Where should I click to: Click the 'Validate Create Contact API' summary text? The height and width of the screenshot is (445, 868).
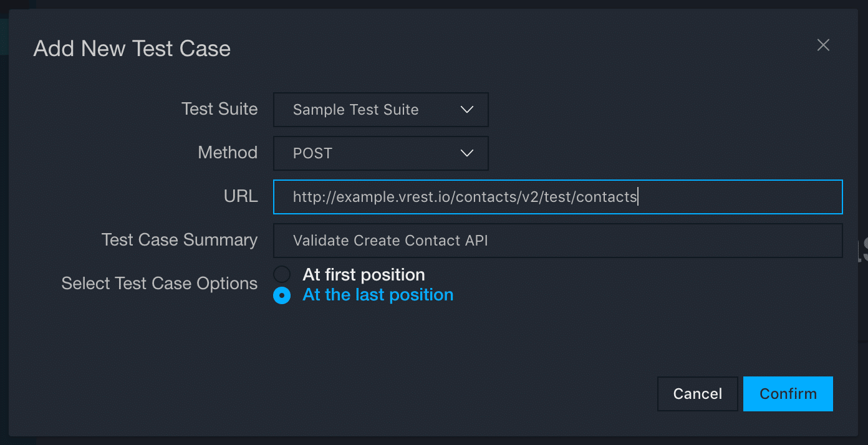coord(390,241)
